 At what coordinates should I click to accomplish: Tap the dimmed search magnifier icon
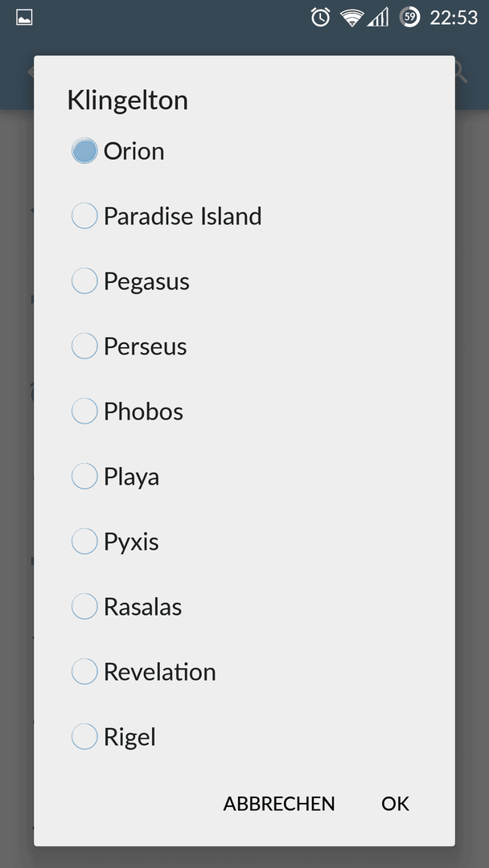(x=462, y=72)
